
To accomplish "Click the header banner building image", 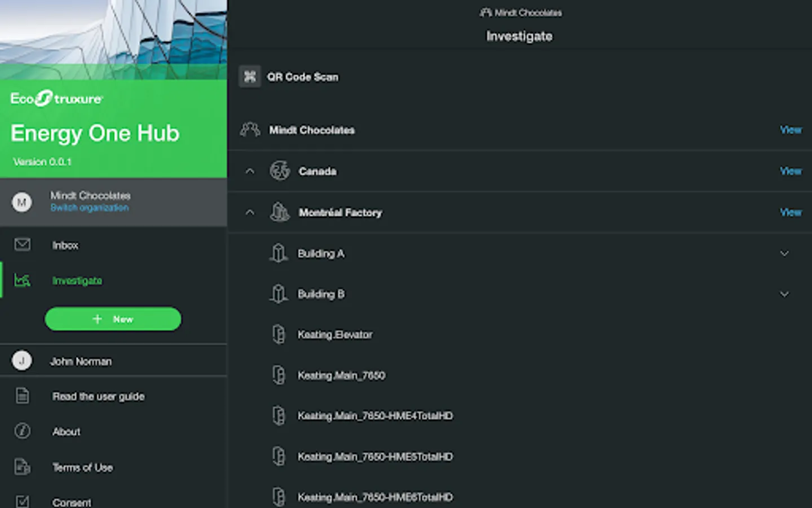I will (113, 40).
